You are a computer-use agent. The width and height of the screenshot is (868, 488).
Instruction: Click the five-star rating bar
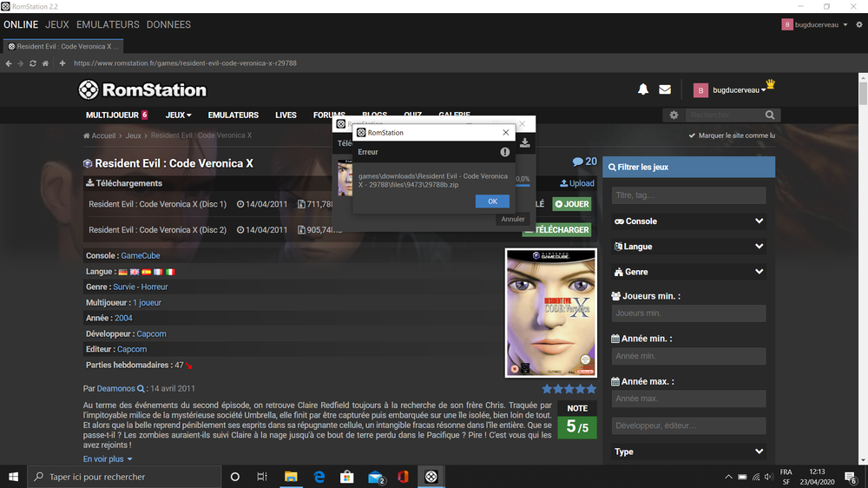569,389
